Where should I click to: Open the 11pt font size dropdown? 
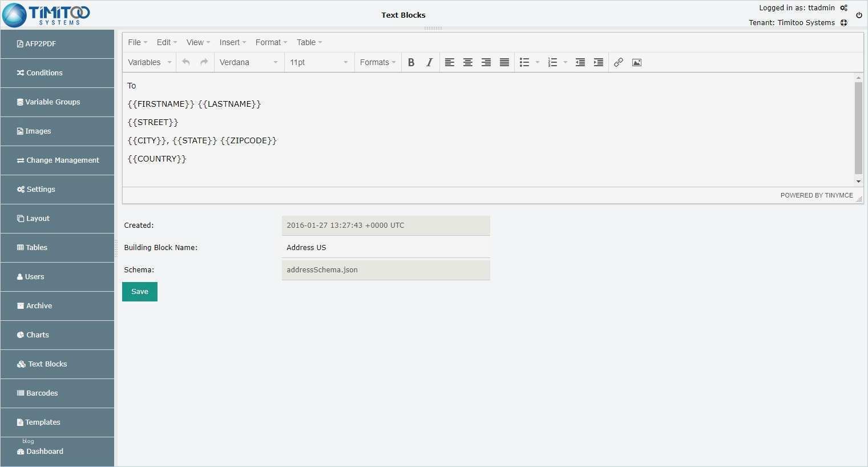(x=318, y=62)
